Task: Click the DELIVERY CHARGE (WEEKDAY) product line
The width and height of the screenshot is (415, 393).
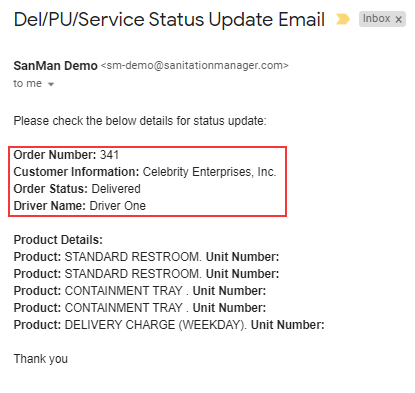Action: pyautogui.click(x=169, y=325)
